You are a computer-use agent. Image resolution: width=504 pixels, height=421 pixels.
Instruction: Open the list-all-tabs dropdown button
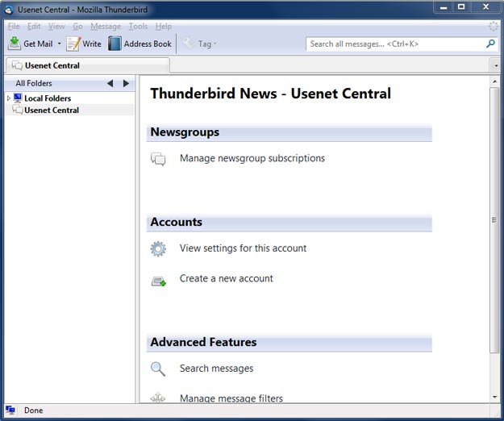[x=496, y=66]
